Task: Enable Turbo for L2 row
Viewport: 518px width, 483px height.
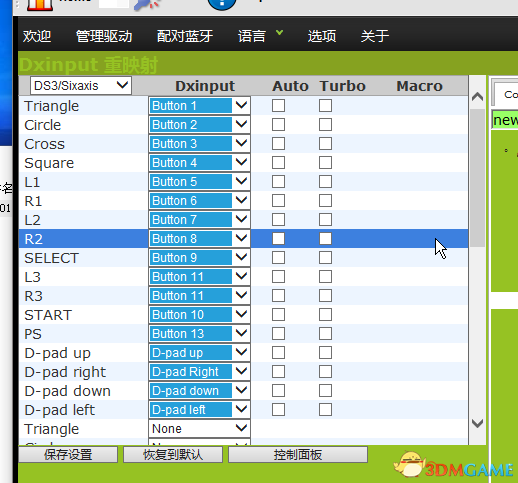Action: (325, 220)
